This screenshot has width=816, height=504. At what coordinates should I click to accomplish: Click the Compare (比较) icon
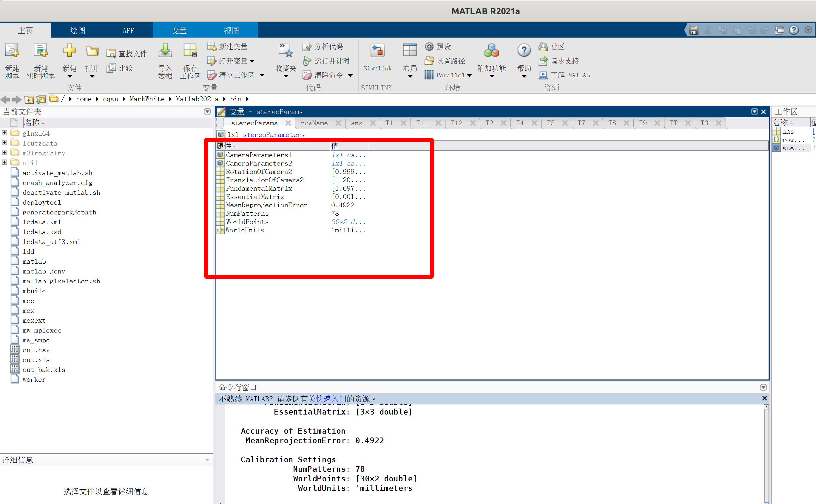point(111,68)
